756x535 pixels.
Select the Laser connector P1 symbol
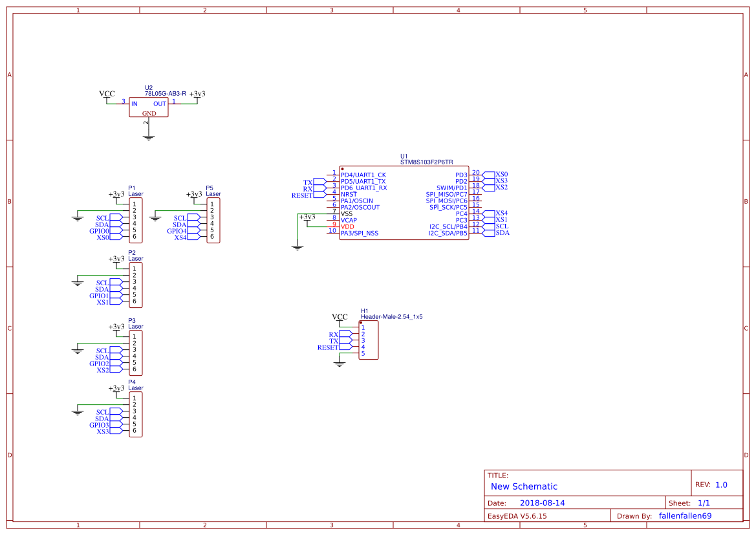click(135, 219)
